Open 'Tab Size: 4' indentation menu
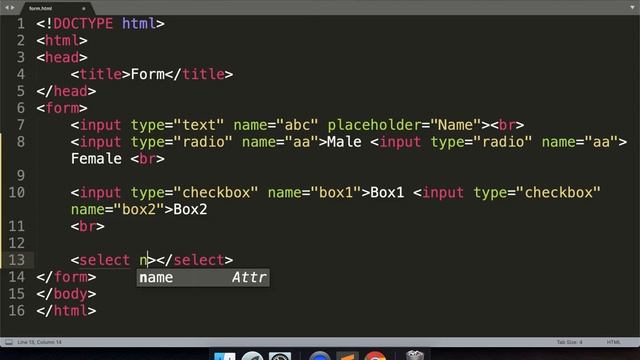Image resolution: width=640 pixels, height=360 pixels. 569,342
